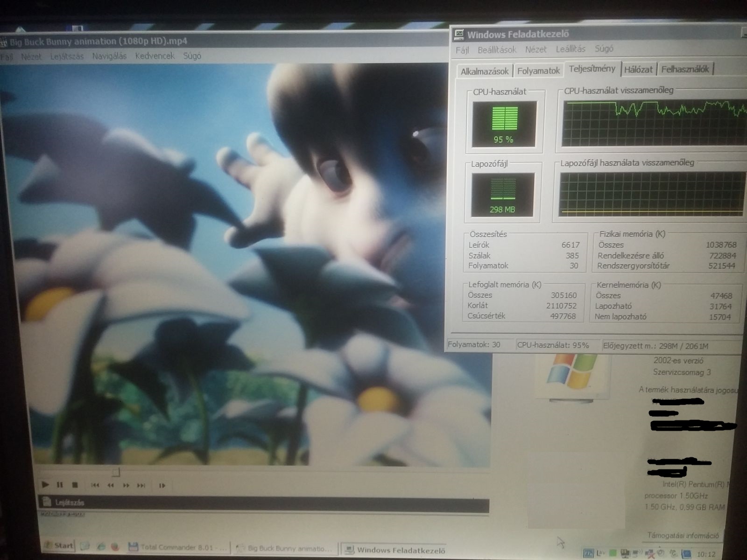Open the Fájl menu in Task Manager

click(462, 49)
